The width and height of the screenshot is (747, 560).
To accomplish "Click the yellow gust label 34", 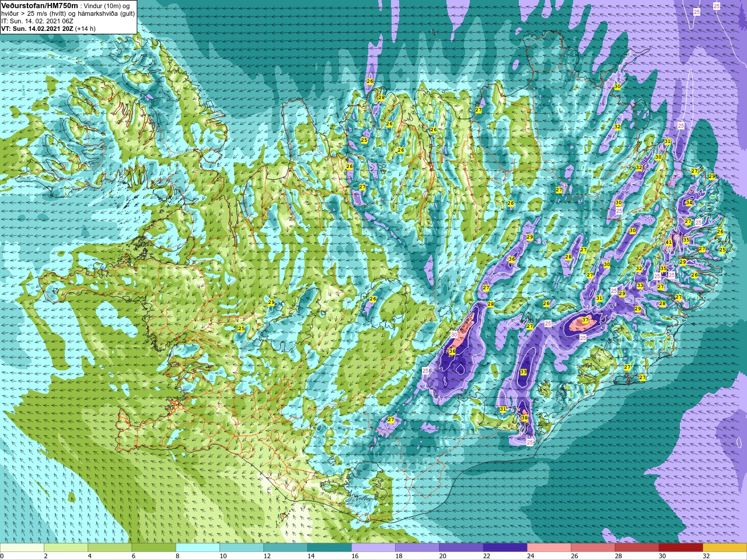I will 689,203.
